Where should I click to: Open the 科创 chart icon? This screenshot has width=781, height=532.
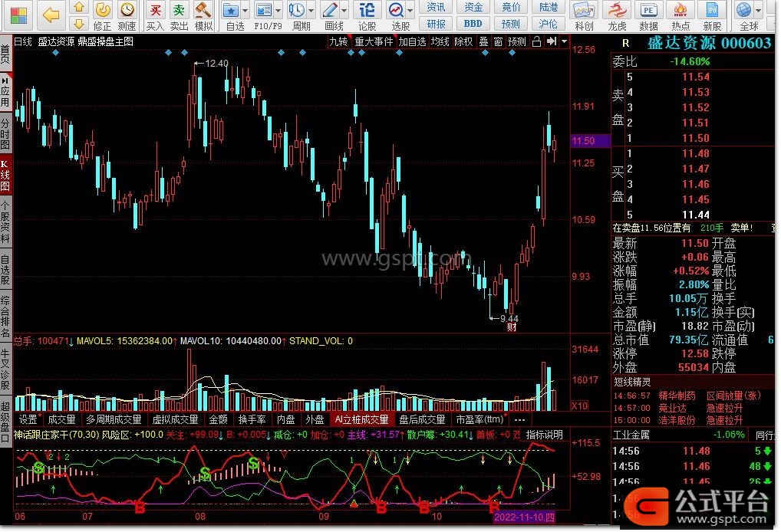point(584,10)
